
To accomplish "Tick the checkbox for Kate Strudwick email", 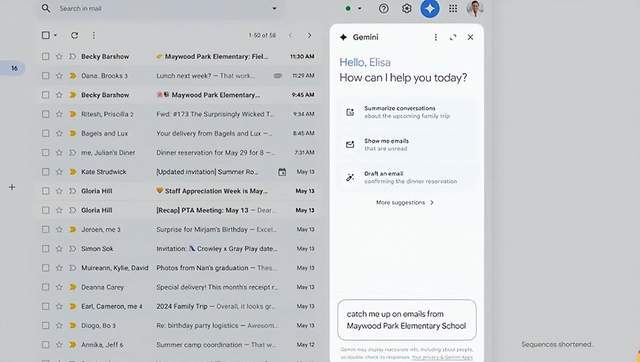I will pos(45,172).
